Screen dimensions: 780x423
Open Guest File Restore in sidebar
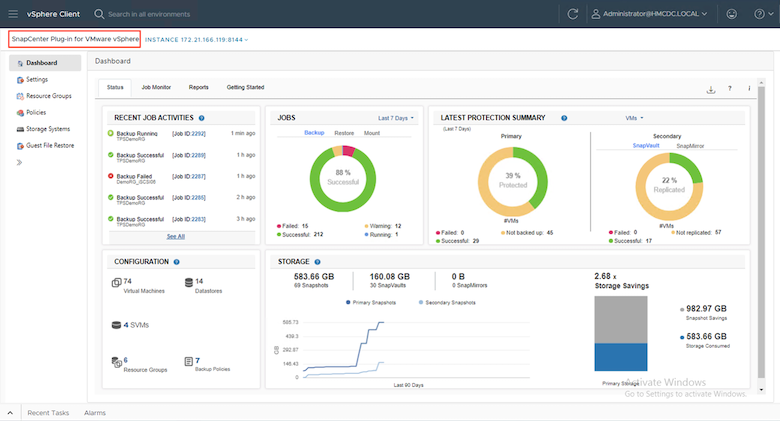[x=50, y=145]
